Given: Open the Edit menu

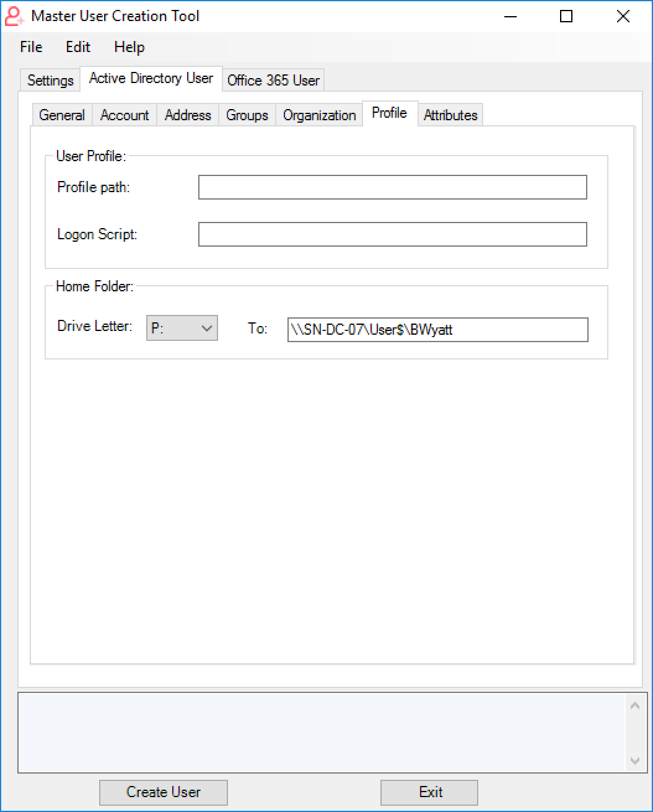Looking at the screenshot, I should [78, 47].
